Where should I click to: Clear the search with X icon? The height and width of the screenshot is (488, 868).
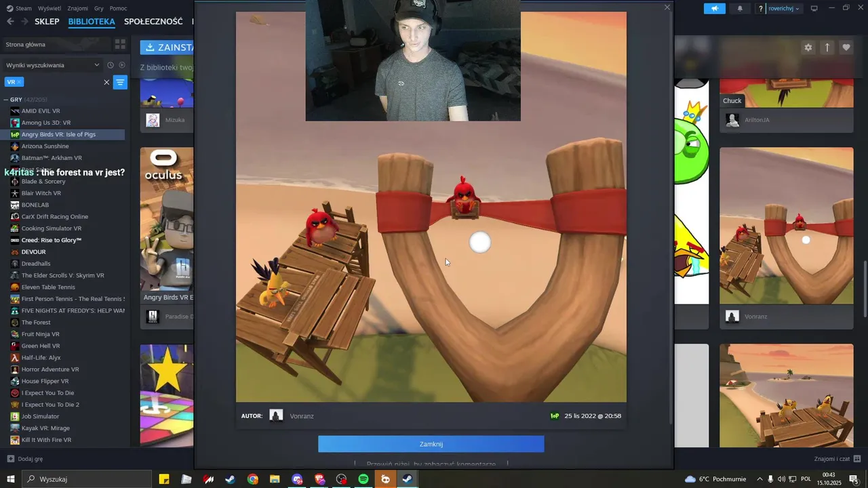[x=106, y=82]
